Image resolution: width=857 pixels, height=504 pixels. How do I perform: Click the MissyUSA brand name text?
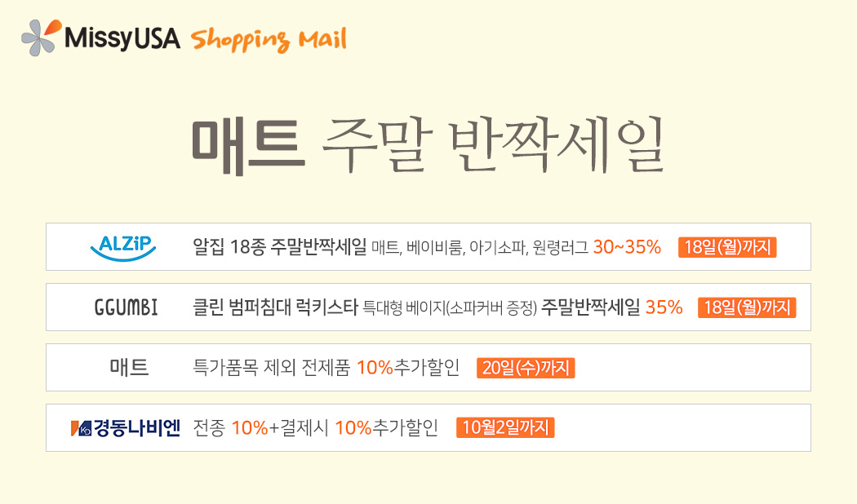coord(122,38)
